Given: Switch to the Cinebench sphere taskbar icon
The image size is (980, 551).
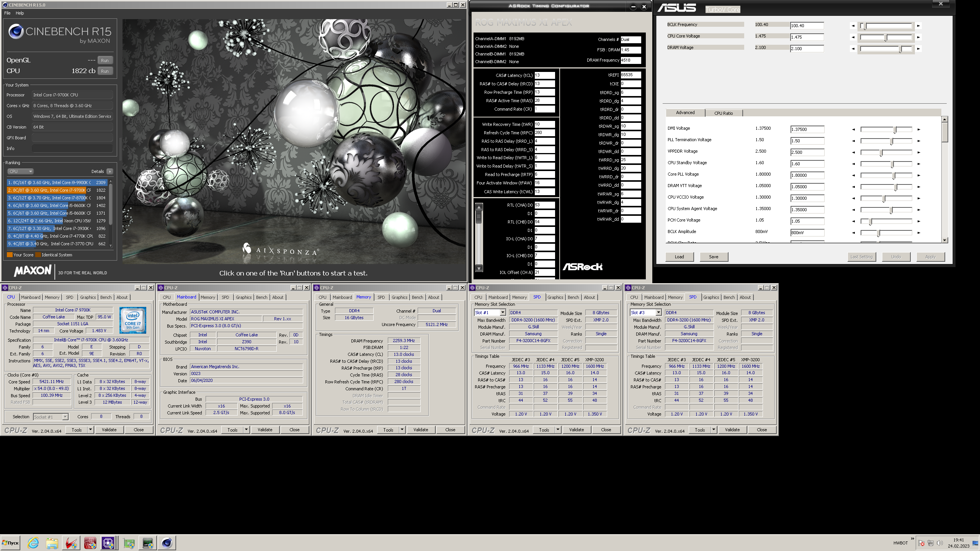Looking at the screenshot, I should click(167, 543).
